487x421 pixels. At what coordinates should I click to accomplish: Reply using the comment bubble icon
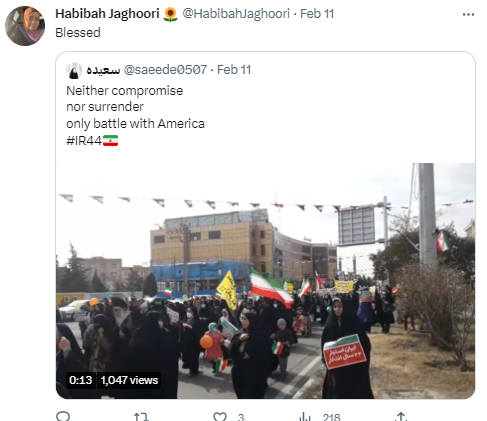[63, 417]
